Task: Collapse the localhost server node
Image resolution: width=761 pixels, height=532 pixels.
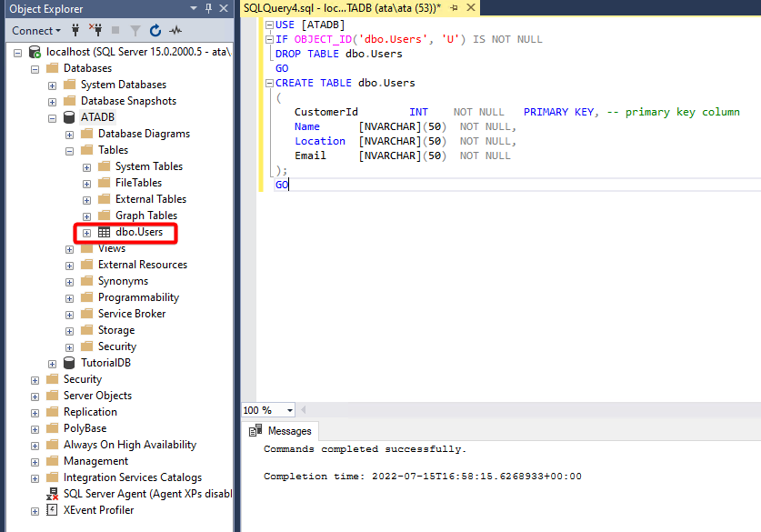Action: tap(18, 53)
